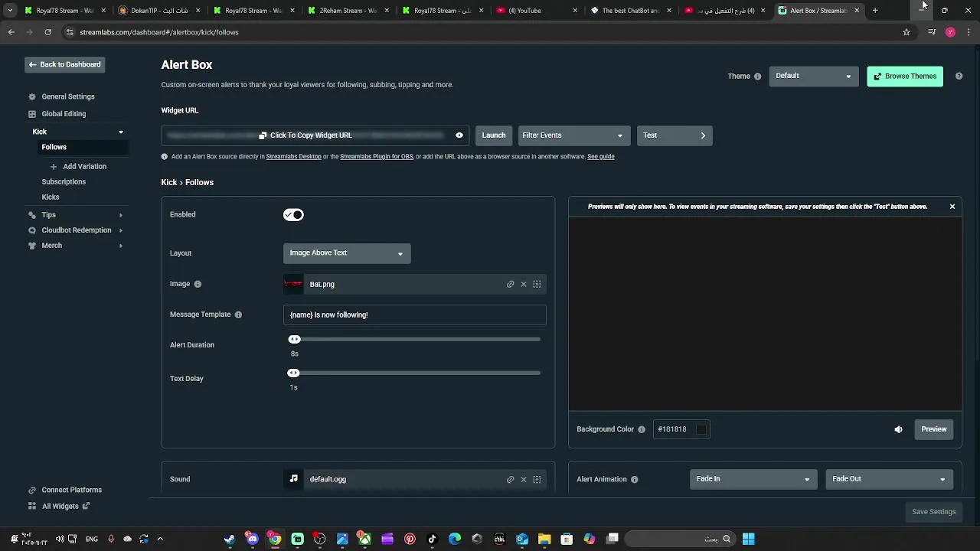Switch to the YouTube browser tab
980x551 pixels.
point(536,11)
